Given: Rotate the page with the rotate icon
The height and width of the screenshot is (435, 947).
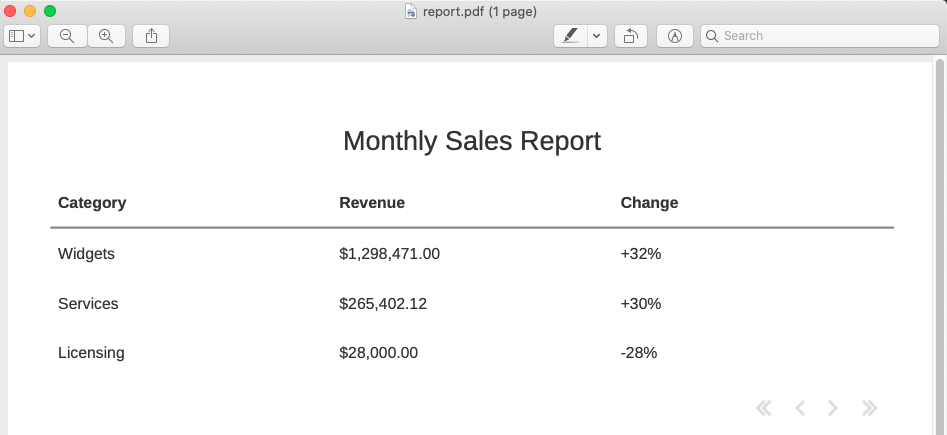Looking at the screenshot, I should 631,36.
